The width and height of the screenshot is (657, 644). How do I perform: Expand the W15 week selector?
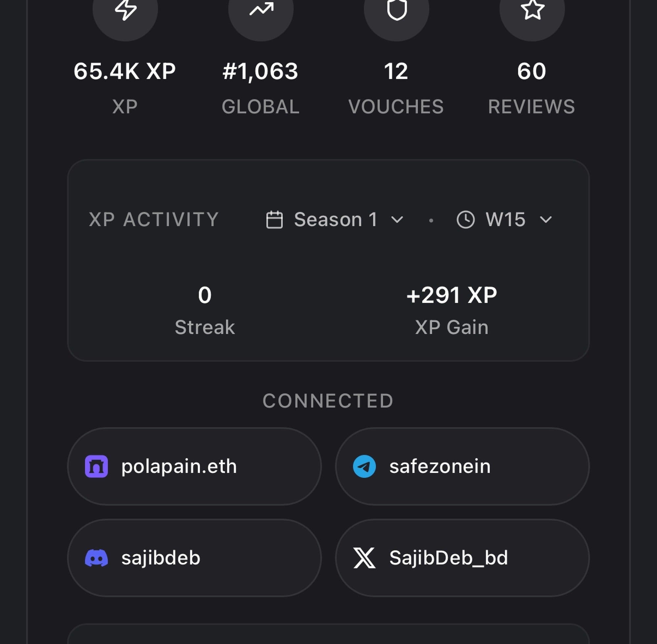click(505, 220)
